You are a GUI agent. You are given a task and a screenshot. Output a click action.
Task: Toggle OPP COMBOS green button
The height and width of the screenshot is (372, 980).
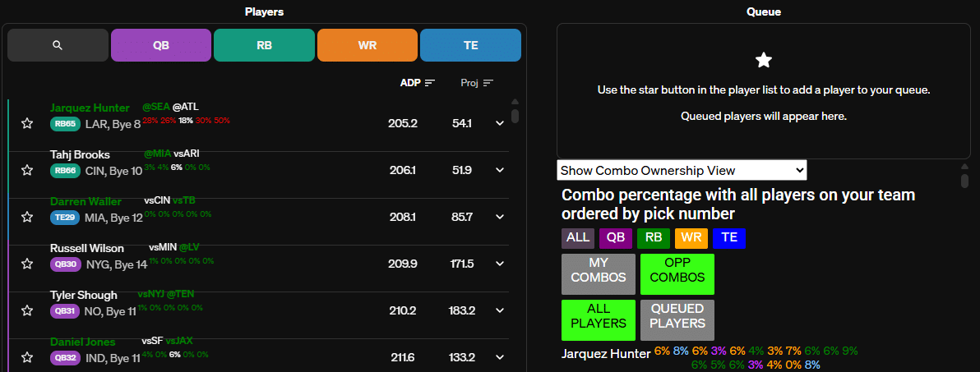[x=677, y=274]
